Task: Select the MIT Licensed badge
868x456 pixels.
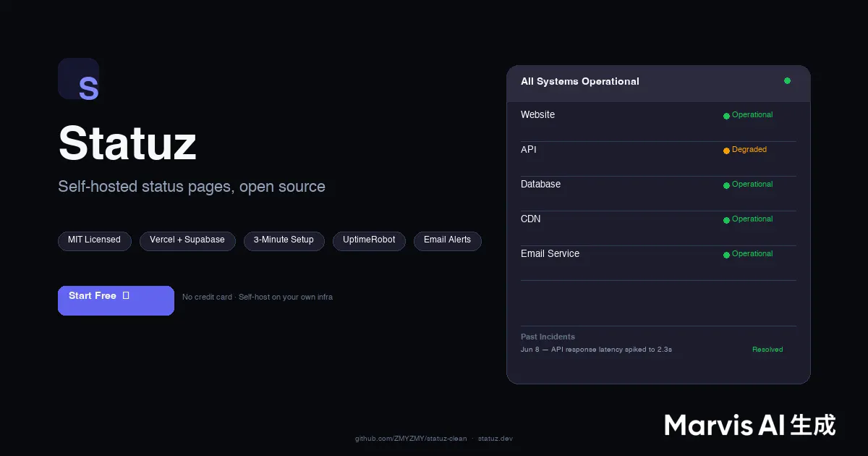Action: [95, 241]
